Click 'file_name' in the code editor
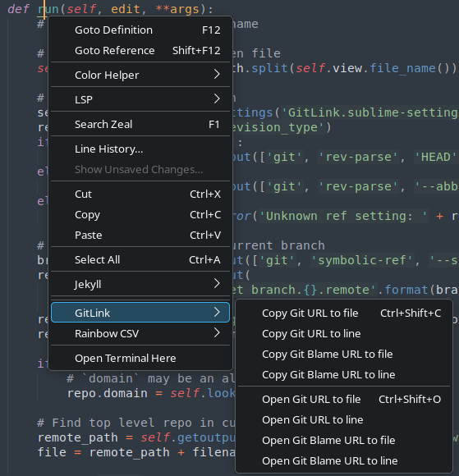The height and width of the screenshot is (476, 459). 403,68
